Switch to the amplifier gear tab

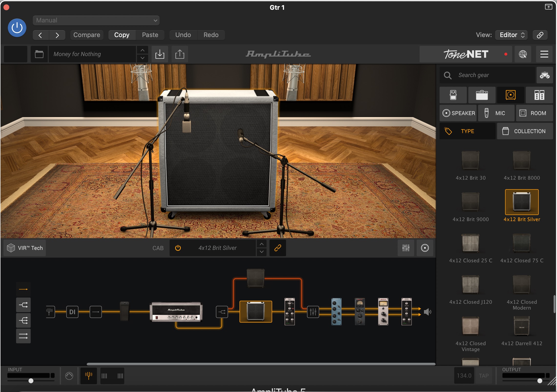pyautogui.click(x=482, y=95)
